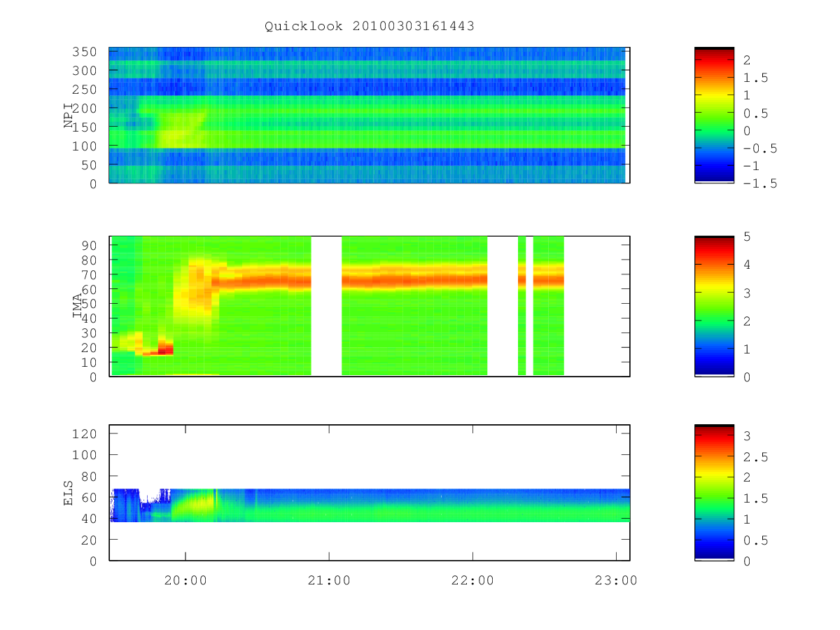
Task: Click the IMA axis label
Action: (78, 306)
